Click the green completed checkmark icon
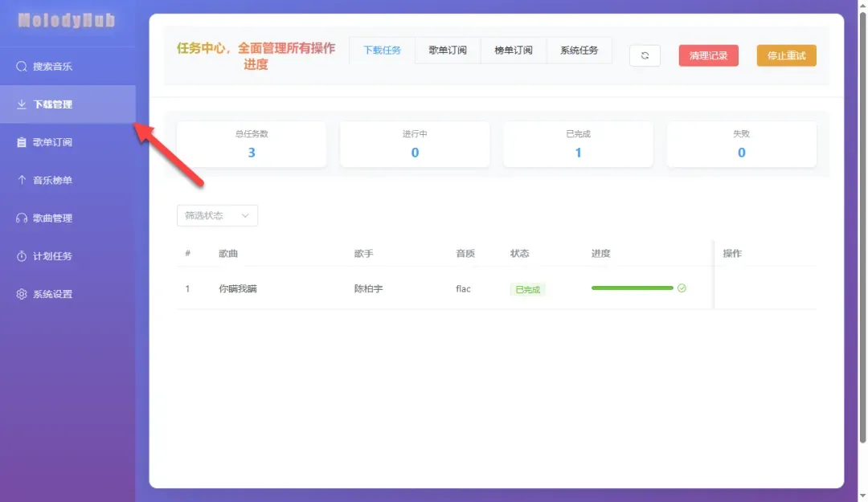 coord(682,288)
